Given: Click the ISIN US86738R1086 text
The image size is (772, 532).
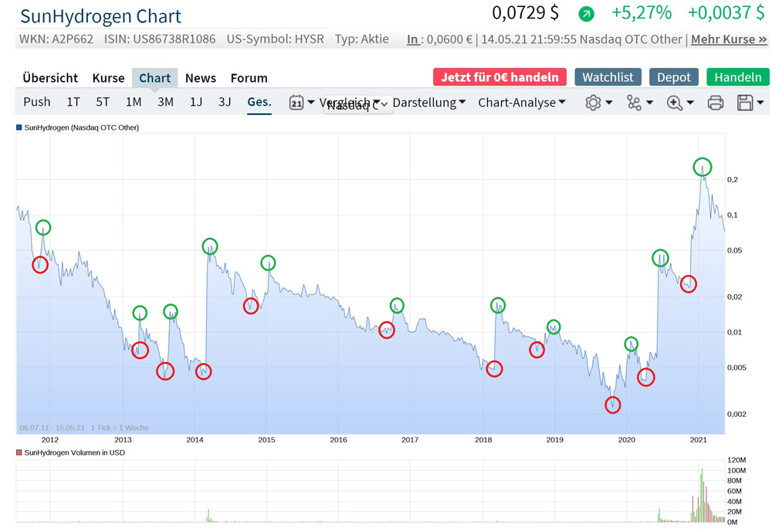Looking at the screenshot, I should click(x=160, y=39).
